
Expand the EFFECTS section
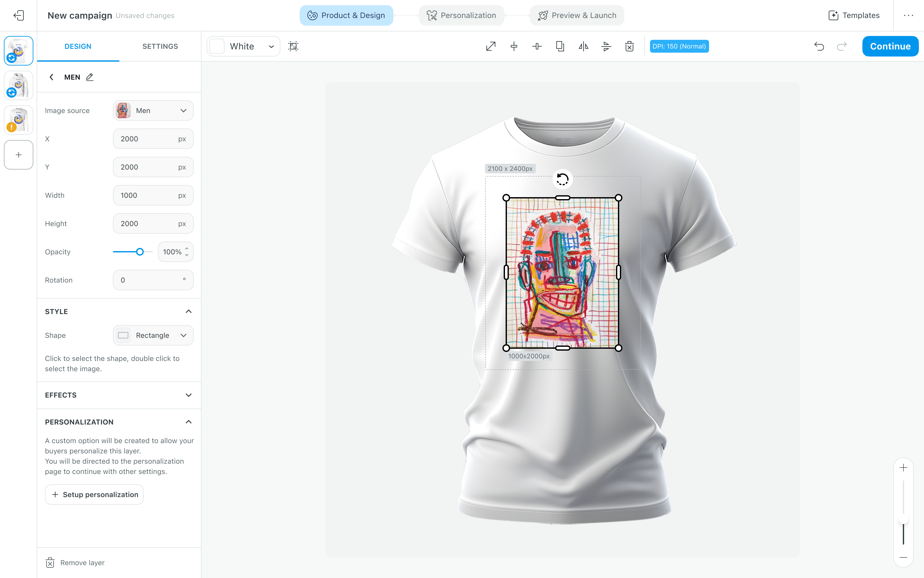(188, 395)
